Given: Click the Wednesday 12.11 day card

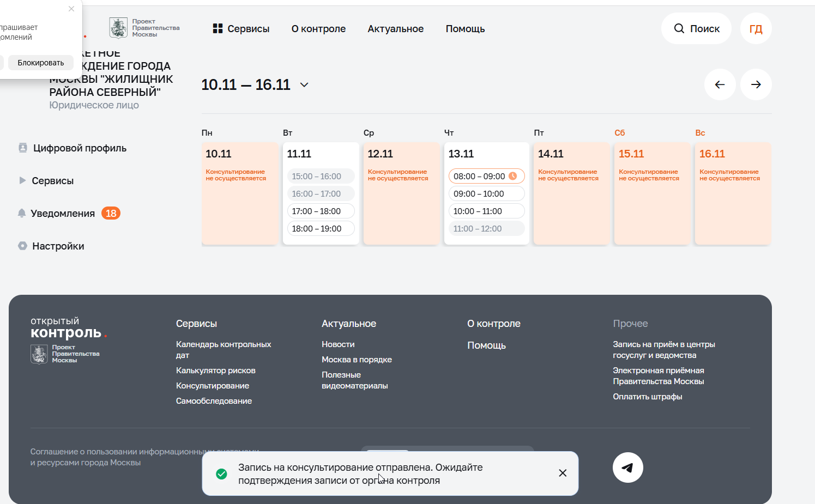Looking at the screenshot, I should [x=401, y=193].
